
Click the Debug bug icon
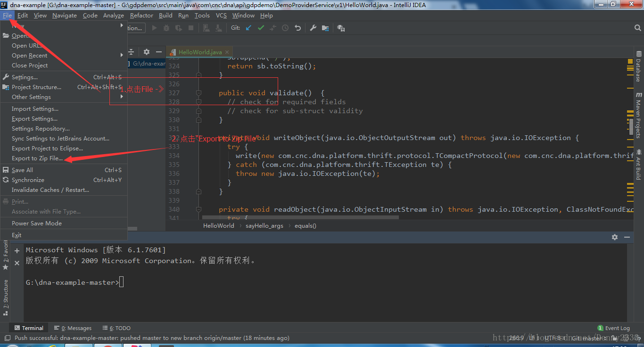click(x=166, y=28)
